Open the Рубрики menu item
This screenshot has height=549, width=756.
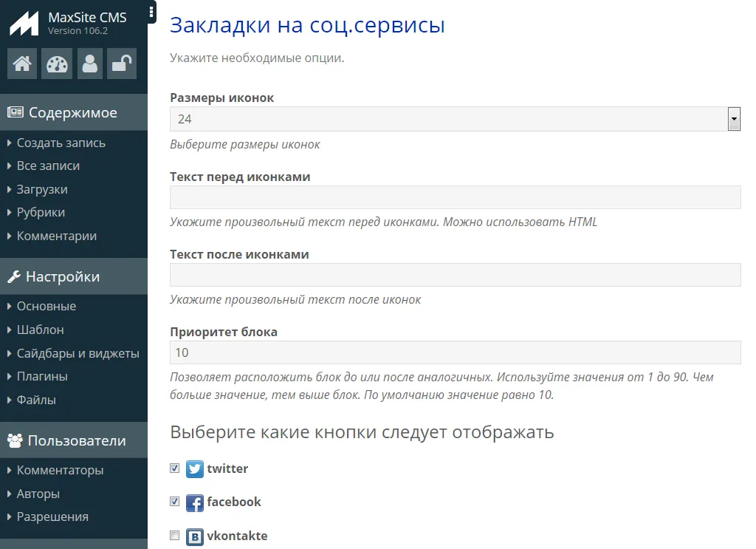41,213
